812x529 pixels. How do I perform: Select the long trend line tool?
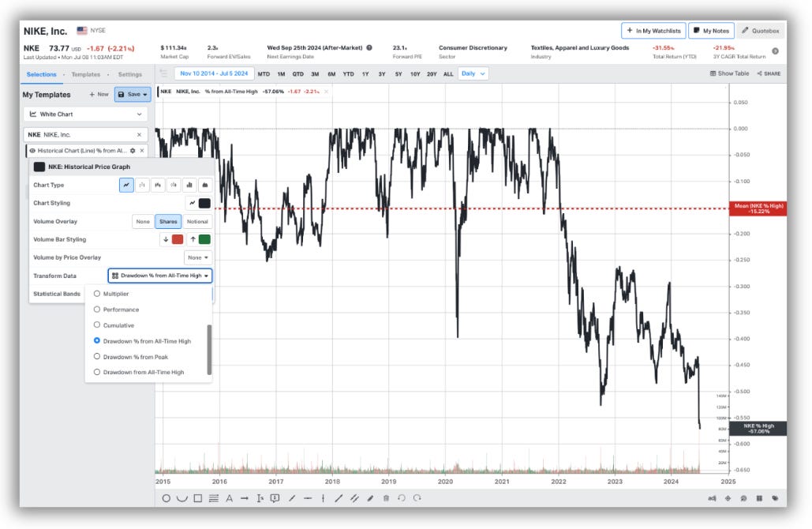pyautogui.click(x=339, y=498)
